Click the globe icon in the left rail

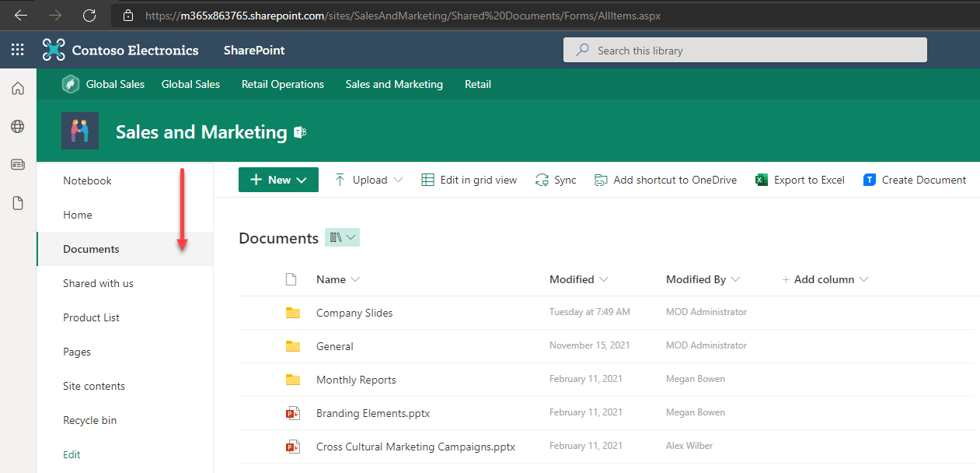pyautogui.click(x=17, y=126)
